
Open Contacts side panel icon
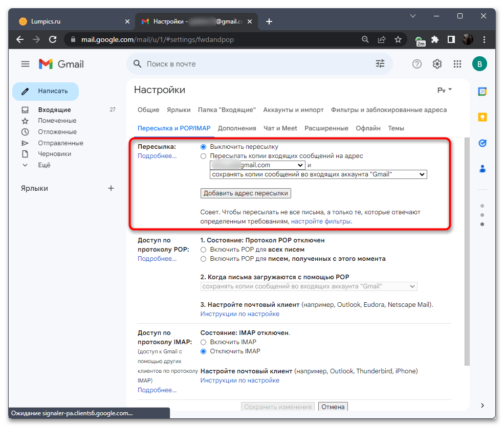coord(482,168)
